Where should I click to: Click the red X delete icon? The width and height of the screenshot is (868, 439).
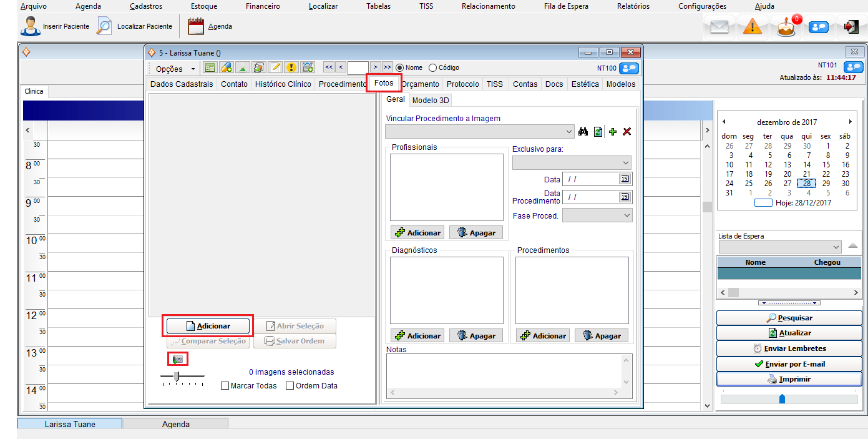(627, 132)
